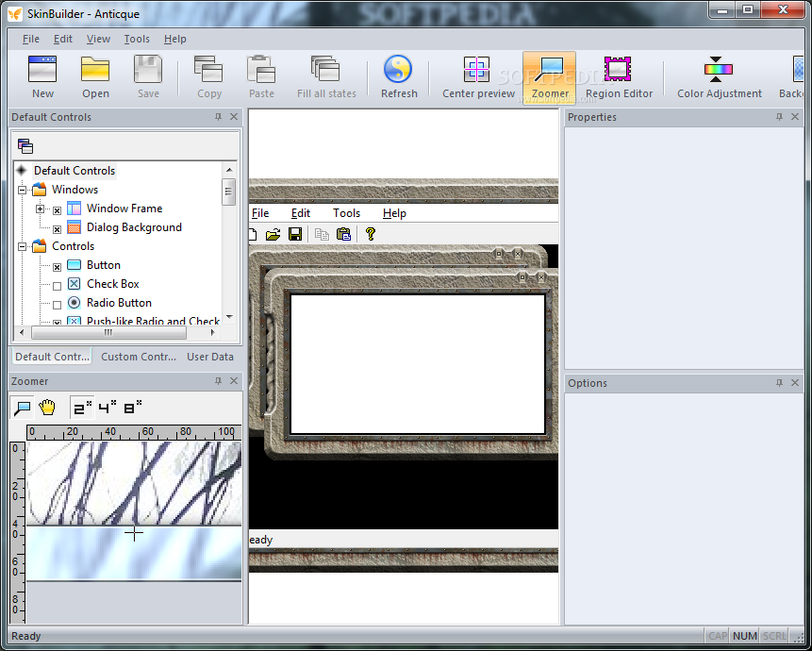
Task: Select the Button tree item
Action: click(104, 265)
